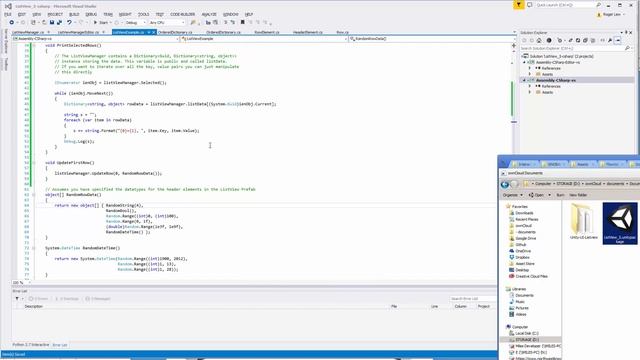Sort Error List by Description column
This screenshot has width=640, height=360.
[x=33, y=307]
